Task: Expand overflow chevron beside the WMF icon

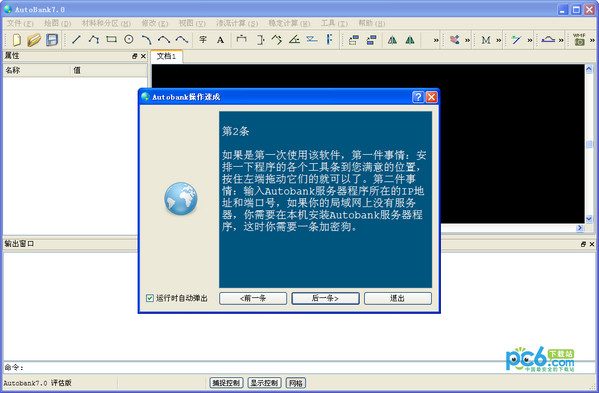Action: point(592,40)
